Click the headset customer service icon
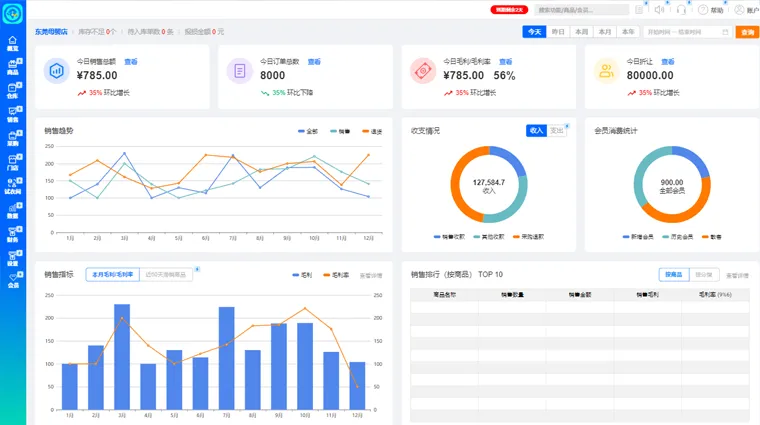 click(682, 10)
